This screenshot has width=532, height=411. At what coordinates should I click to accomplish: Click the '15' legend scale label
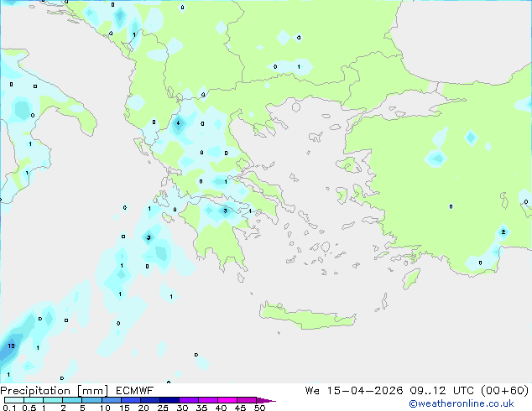click(x=124, y=408)
